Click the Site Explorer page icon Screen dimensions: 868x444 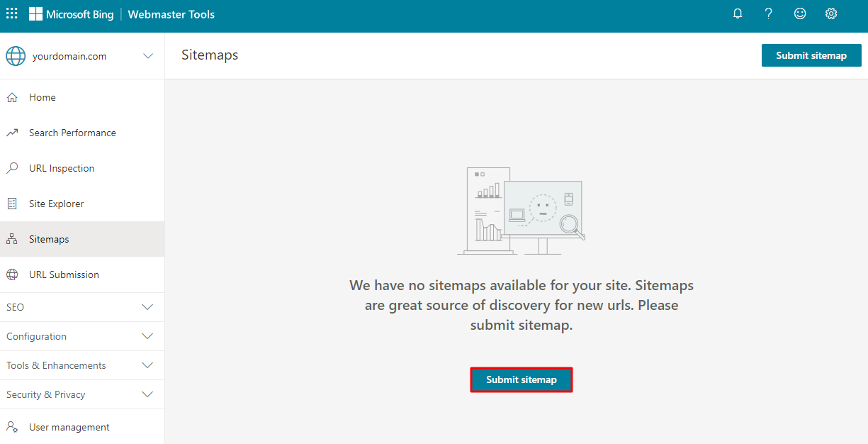tap(12, 204)
